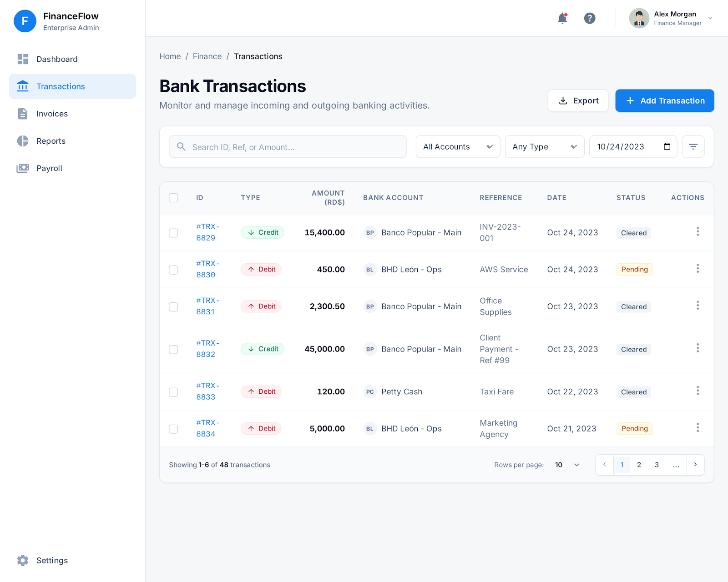728x582 pixels.
Task: Check the box for the Marketing Agency row
Action: [x=173, y=429]
